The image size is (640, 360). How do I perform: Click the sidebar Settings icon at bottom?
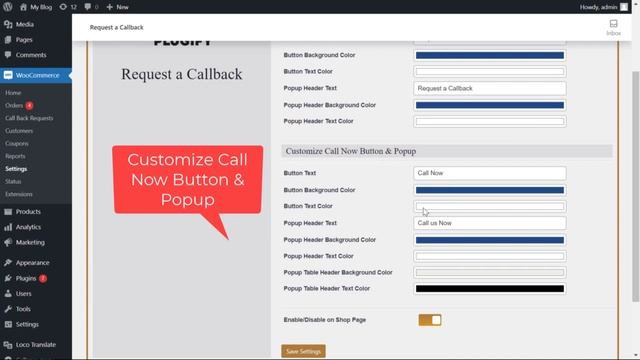[8, 324]
